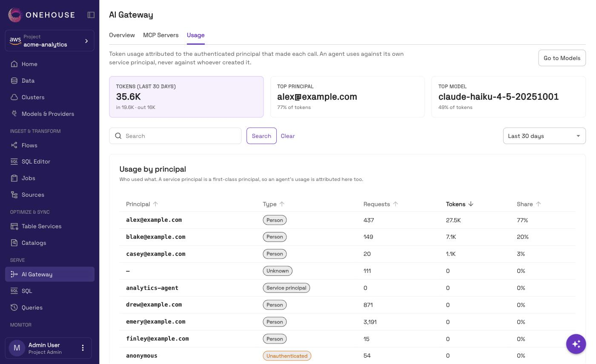Screen dimensions: 596x364
Task: Click the Sources icon in sidebar
Action: pos(14,195)
